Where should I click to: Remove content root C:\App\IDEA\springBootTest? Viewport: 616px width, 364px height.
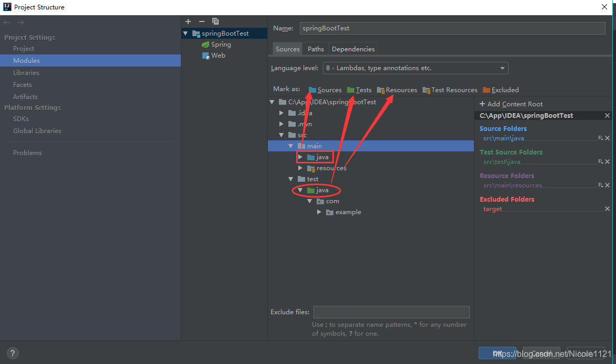click(x=608, y=115)
